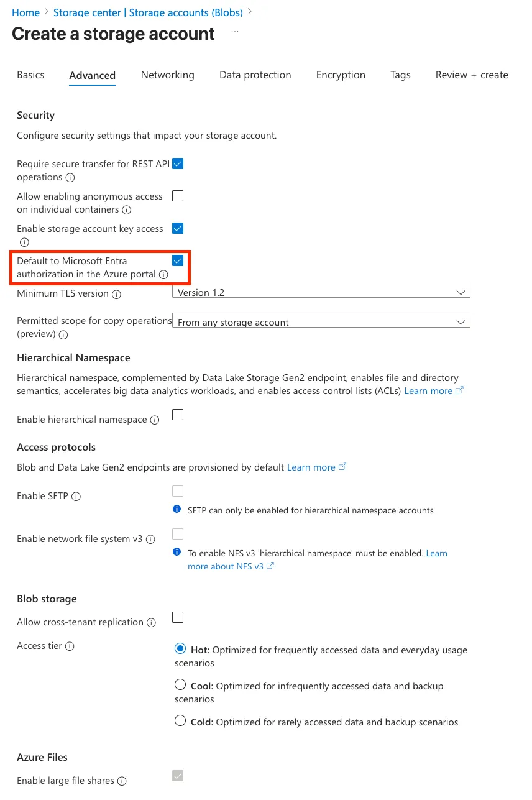
Task: Go to the Review + create tab
Action: (472, 75)
